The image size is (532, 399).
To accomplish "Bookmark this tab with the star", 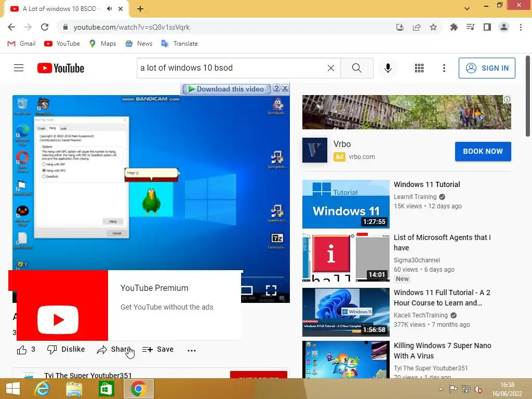I will tap(433, 27).
